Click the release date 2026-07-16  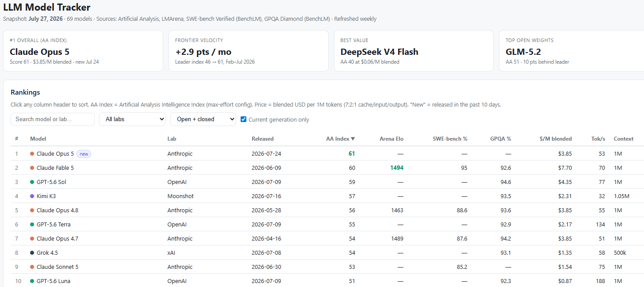pyautogui.click(x=266, y=196)
